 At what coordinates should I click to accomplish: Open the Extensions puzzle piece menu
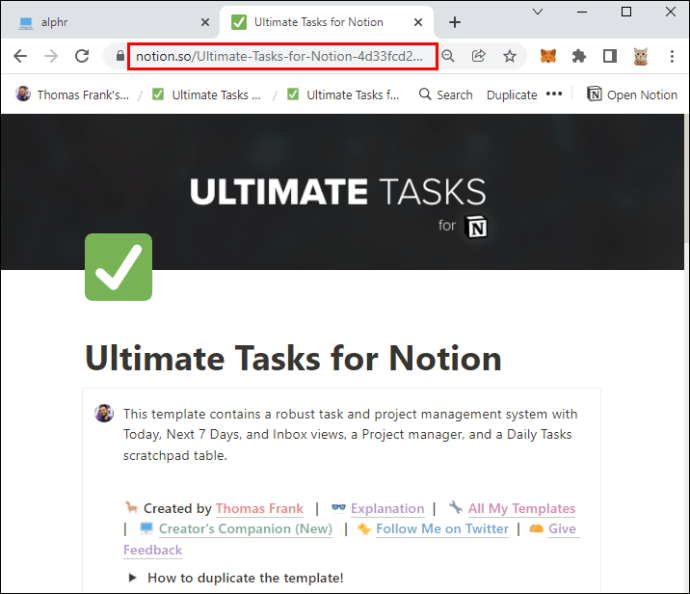(579, 56)
